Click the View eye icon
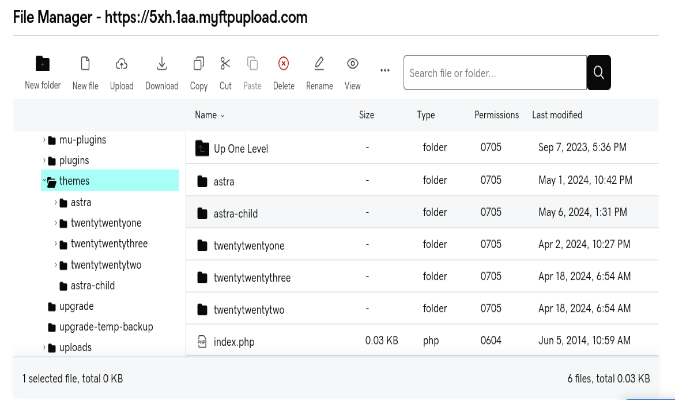The height and width of the screenshot is (400, 675). point(353,64)
